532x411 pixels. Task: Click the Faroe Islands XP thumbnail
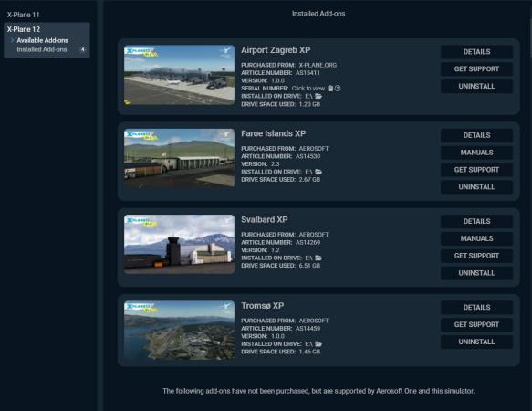(x=179, y=158)
